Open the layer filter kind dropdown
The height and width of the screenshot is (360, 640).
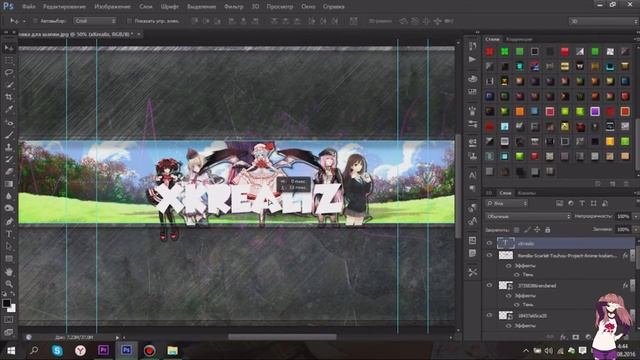point(507,203)
